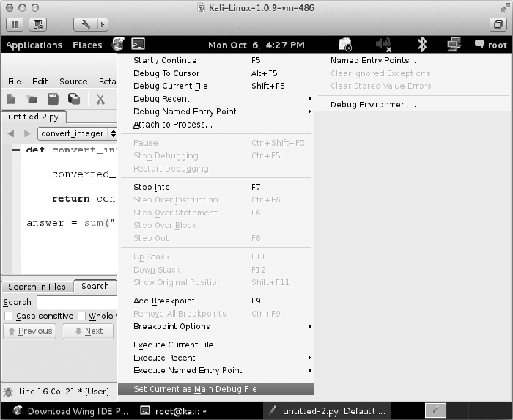Click the network connection icon

point(454,45)
